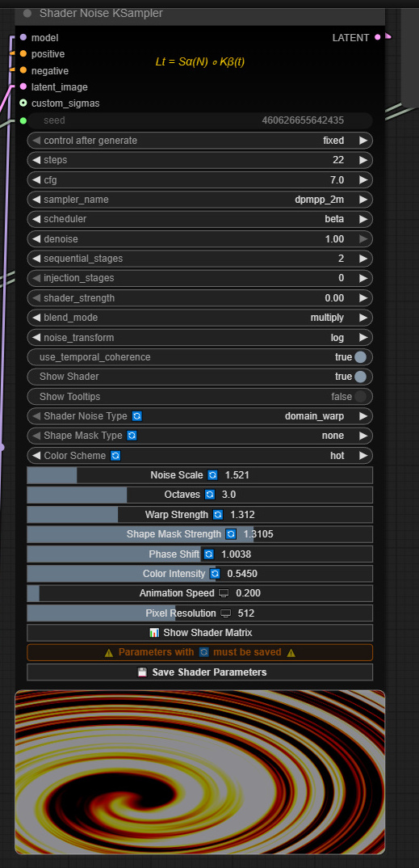This screenshot has width=419, height=868.
Task: Click the refresh icon next to Color Scheme
Action: pos(115,456)
